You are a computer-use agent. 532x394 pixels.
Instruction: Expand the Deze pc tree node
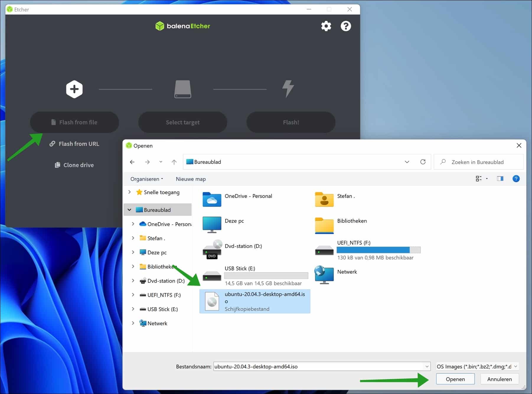click(x=133, y=252)
